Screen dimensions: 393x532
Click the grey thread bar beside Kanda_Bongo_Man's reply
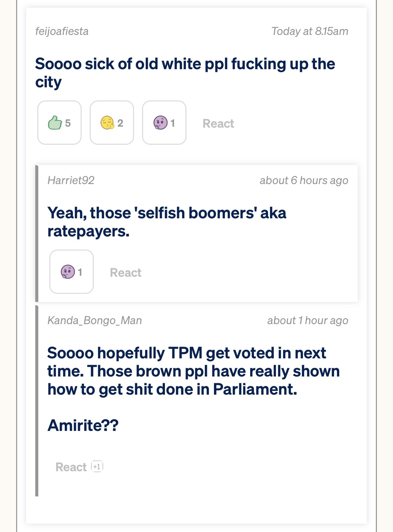37,401
